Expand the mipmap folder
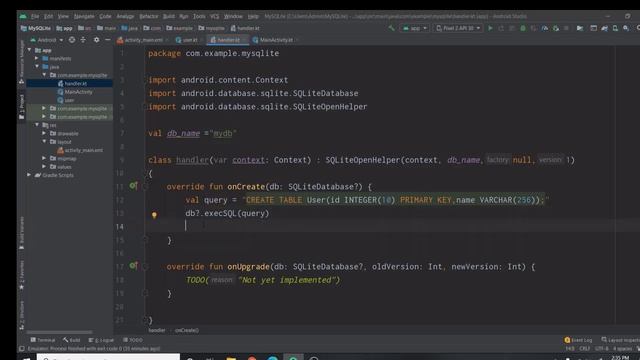Viewport: 640px width, 360px height. point(44,158)
